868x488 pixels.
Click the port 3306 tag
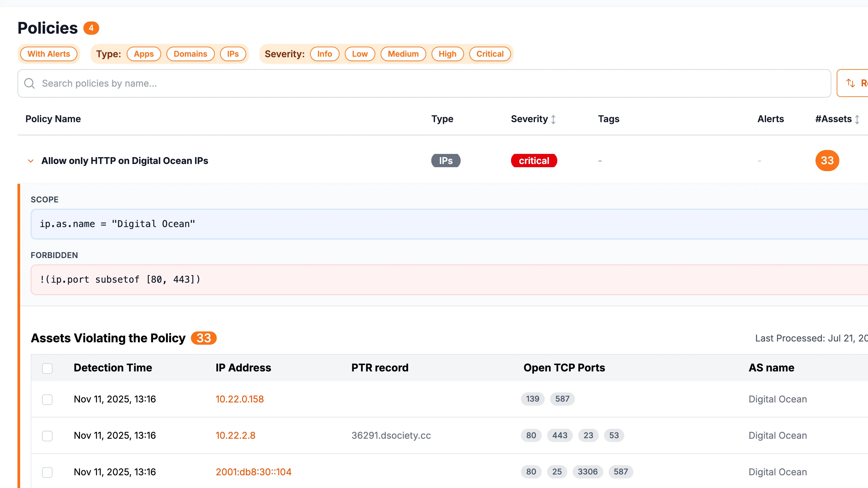[x=588, y=472]
